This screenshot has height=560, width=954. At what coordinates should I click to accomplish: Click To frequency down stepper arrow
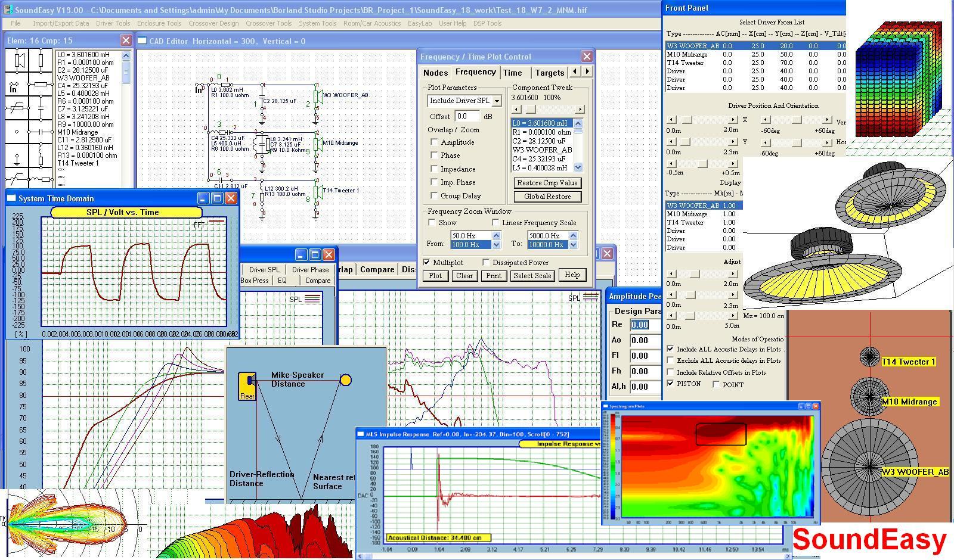coord(574,244)
